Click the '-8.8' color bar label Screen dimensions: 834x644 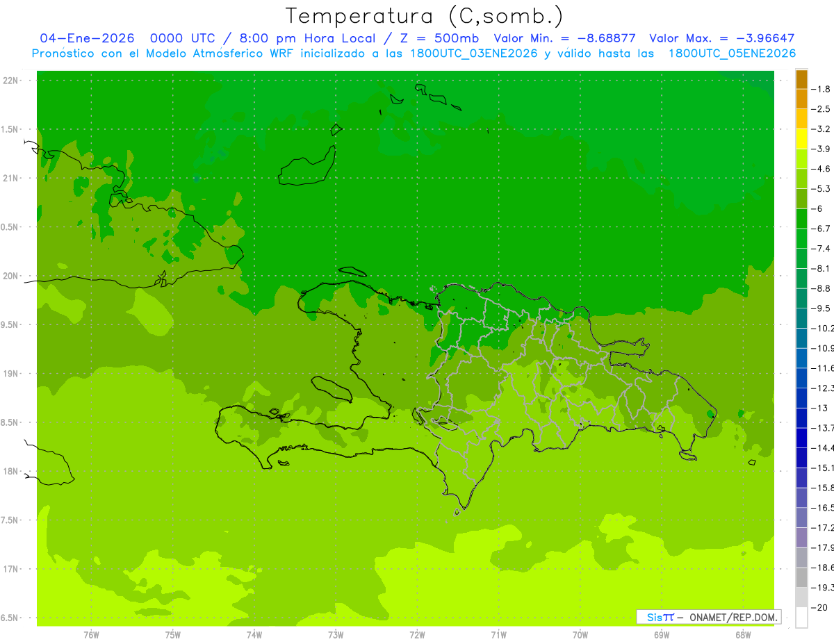tap(821, 288)
